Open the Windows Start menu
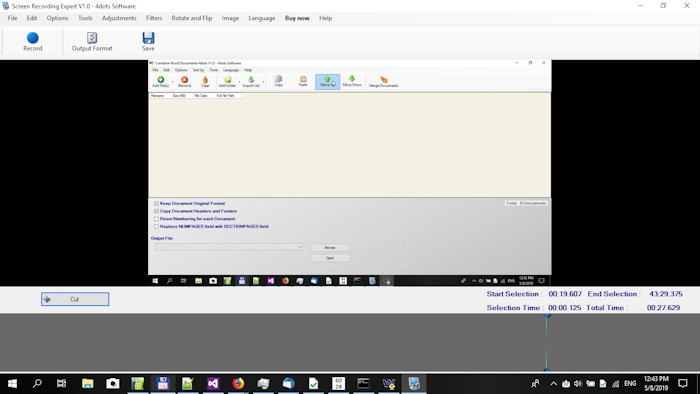 [12, 383]
